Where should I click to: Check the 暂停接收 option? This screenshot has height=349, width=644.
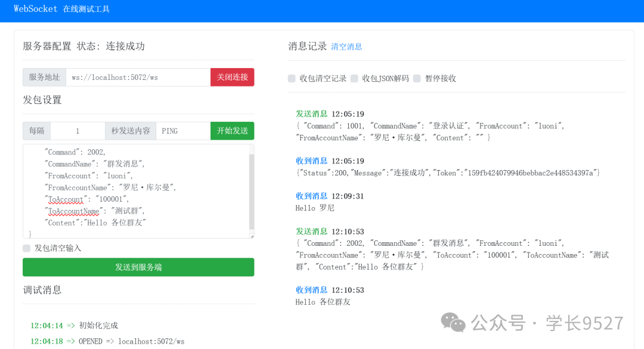pyautogui.click(x=417, y=78)
